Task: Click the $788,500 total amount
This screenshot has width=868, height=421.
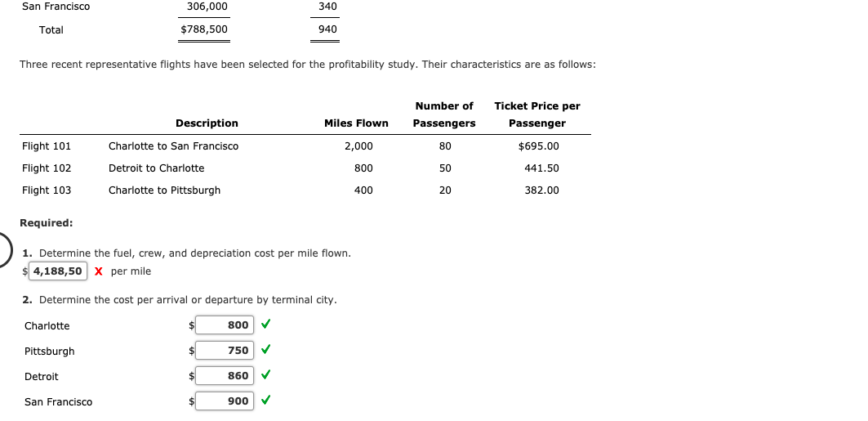Action: [203, 29]
